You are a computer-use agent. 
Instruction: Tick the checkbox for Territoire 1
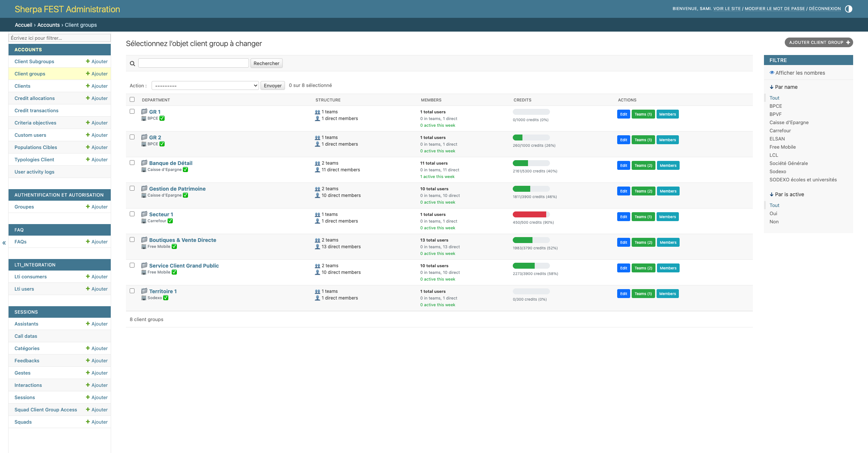pyautogui.click(x=132, y=291)
